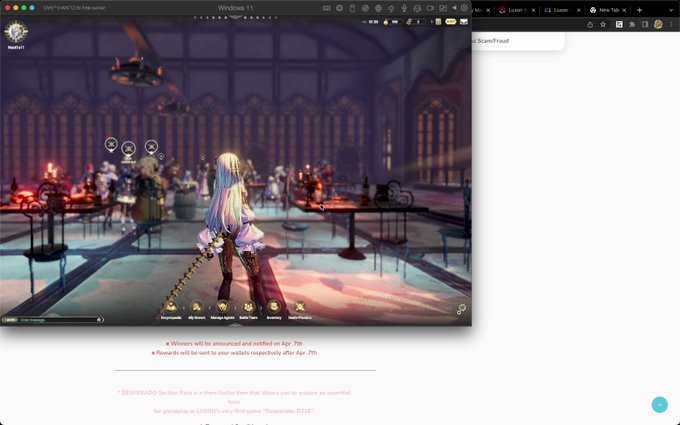Screen dimensions: 680x425
Task: Open the VM configuration gear icon
Action: (x=464, y=8)
